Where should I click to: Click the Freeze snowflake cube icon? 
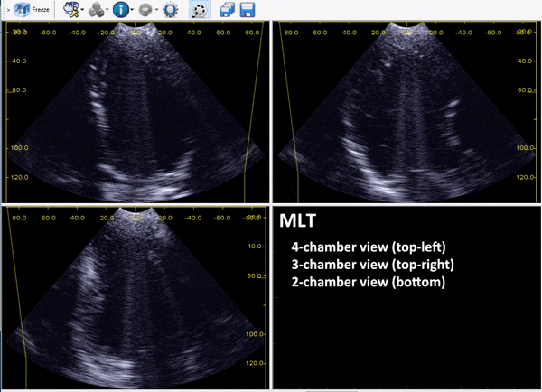[21, 11]
